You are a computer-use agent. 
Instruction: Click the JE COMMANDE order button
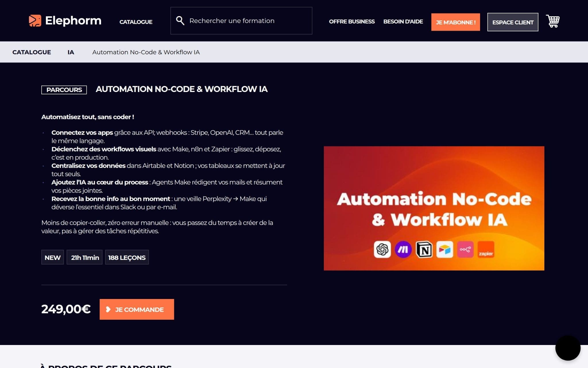[137, 309]
